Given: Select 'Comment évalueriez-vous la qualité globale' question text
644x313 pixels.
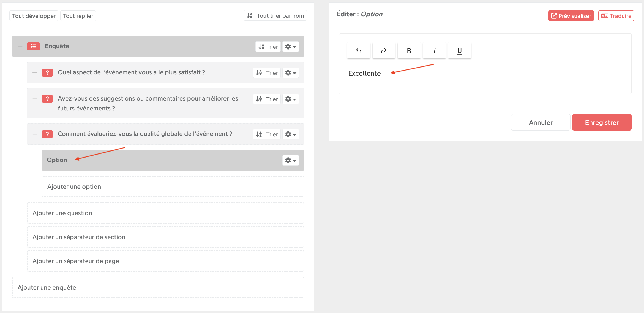Looking at the screenshot, I should 145,134.
